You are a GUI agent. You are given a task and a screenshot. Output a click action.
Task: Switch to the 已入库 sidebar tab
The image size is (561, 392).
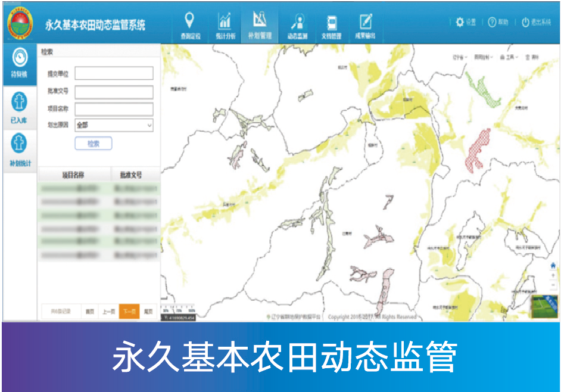click(x=20, y=108)
